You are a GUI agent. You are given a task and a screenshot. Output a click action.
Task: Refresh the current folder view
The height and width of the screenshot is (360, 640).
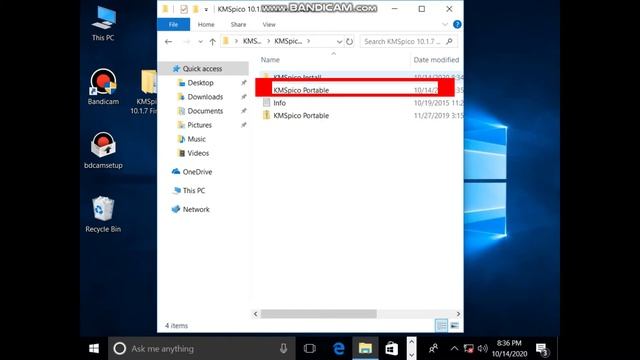click(x=349, y=42)
